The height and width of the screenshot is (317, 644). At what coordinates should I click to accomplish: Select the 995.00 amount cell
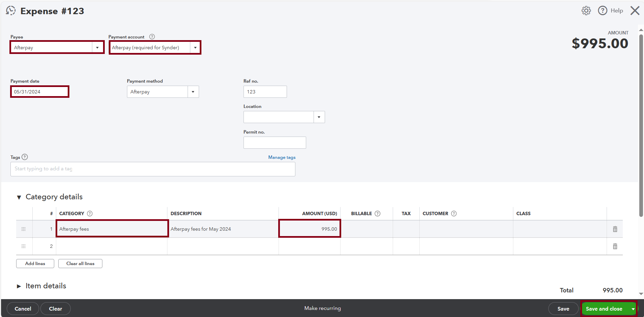310,229
